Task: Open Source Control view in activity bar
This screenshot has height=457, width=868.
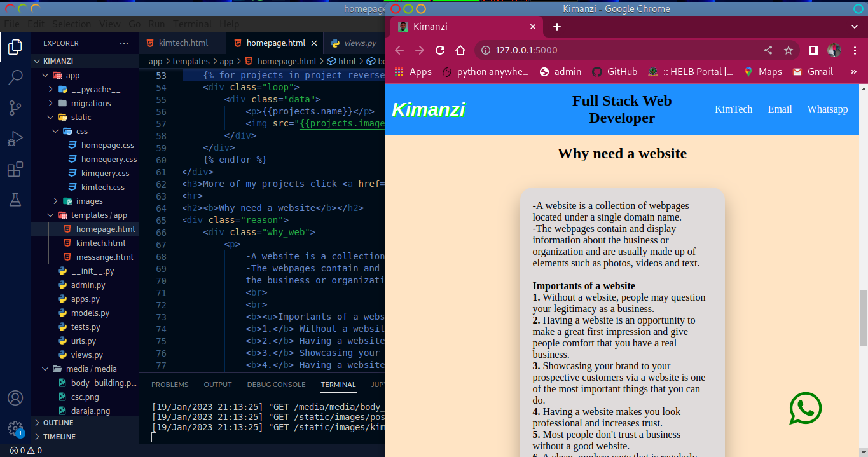Action: (x=15, y=108)
